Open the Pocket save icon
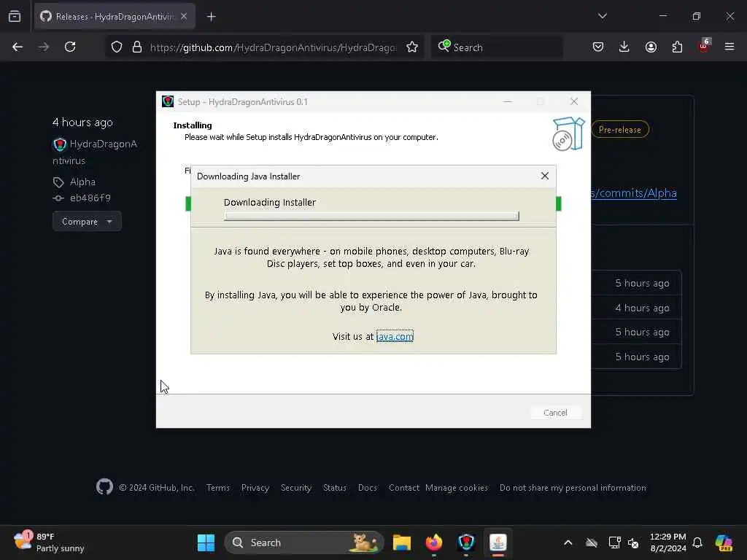Image resolution: width=747 pixels, height=560 pixels. tap(598, 47)
